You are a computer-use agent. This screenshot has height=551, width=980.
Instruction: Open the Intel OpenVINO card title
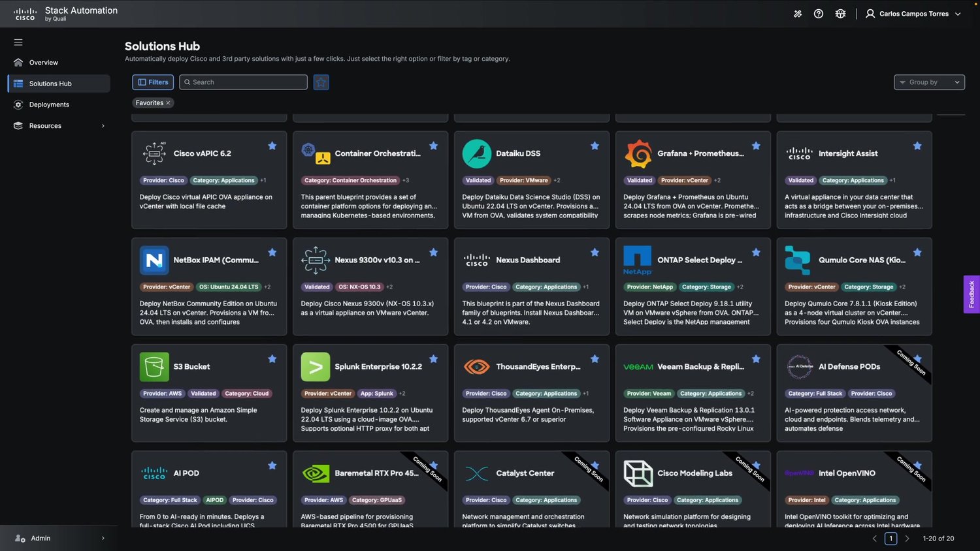(x=847, y=473)
